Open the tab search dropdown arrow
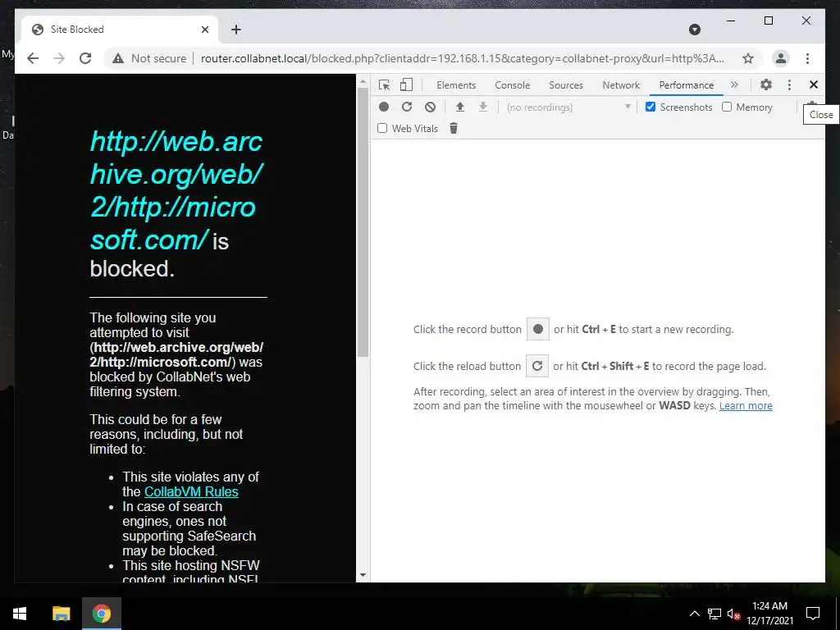 click(x=694, y=30)
